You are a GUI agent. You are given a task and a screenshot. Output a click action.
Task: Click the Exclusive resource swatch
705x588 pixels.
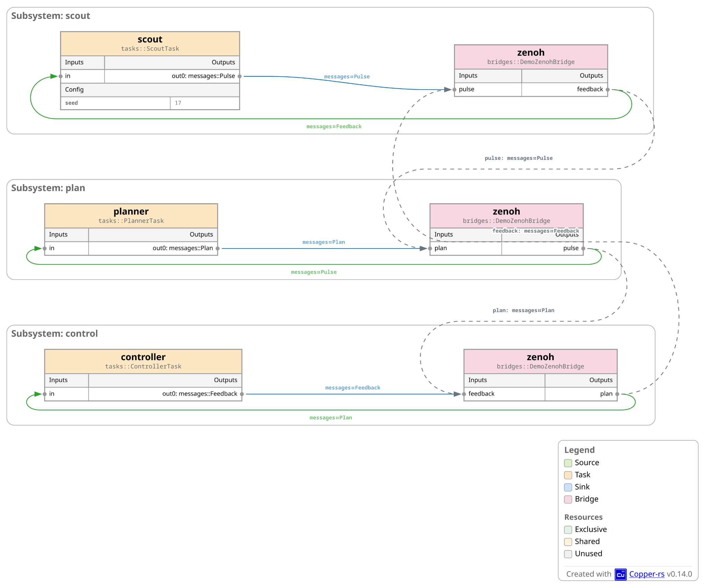[568, 530]
